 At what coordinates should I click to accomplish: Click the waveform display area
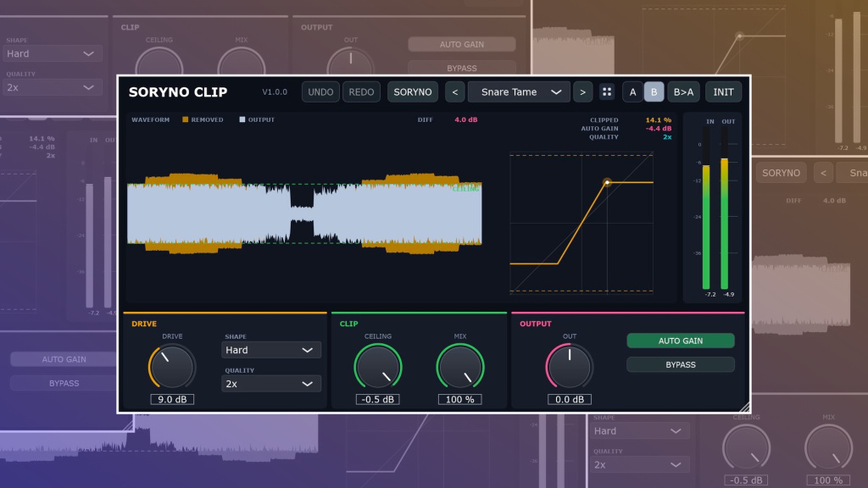(x=304, y=213)
